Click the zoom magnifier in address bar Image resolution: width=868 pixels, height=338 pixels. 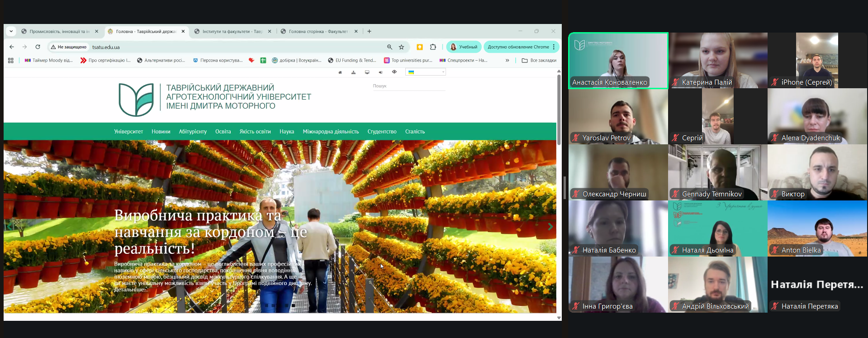[389, 47]
